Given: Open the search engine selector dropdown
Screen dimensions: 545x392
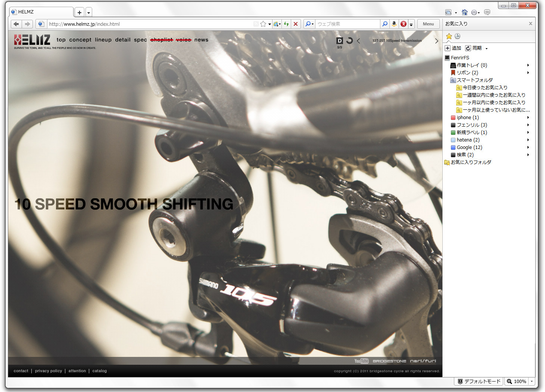Looking at the screenshot, I should coord(309,24).
